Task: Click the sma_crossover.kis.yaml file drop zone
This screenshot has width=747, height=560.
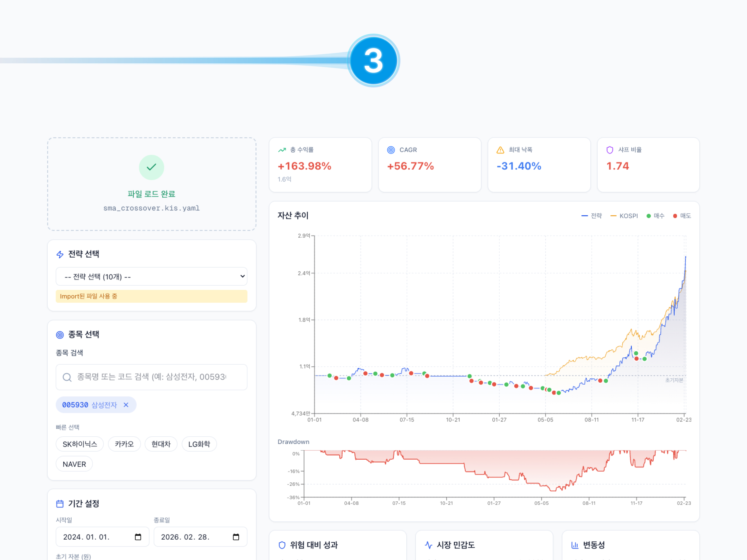Action: click(151, 184)
